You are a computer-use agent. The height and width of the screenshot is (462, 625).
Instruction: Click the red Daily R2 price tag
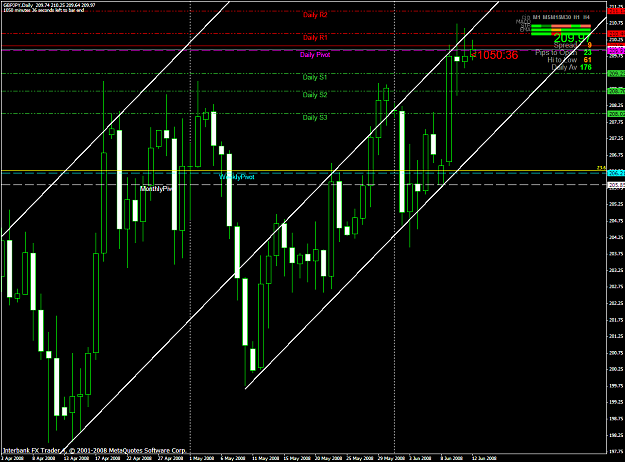click(616, 11)
